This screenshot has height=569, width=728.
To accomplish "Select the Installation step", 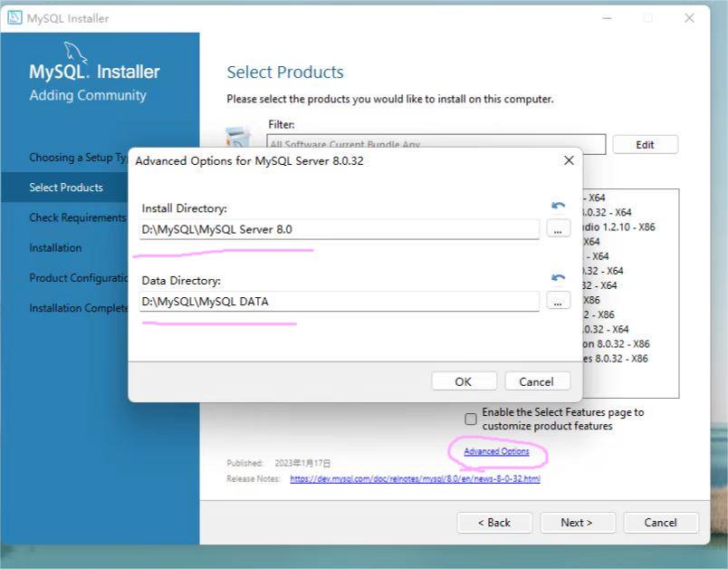I will (55, 248).
